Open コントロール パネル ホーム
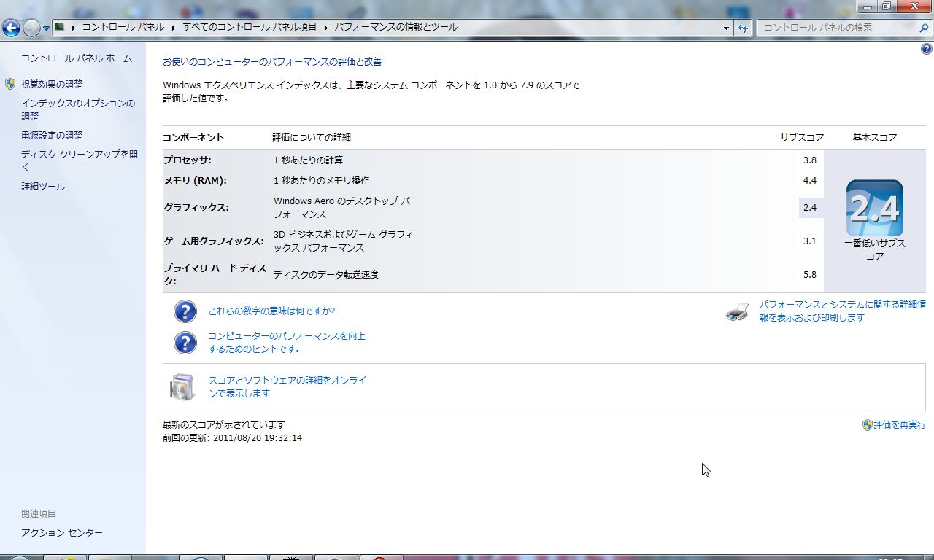 tap(77, 58)
